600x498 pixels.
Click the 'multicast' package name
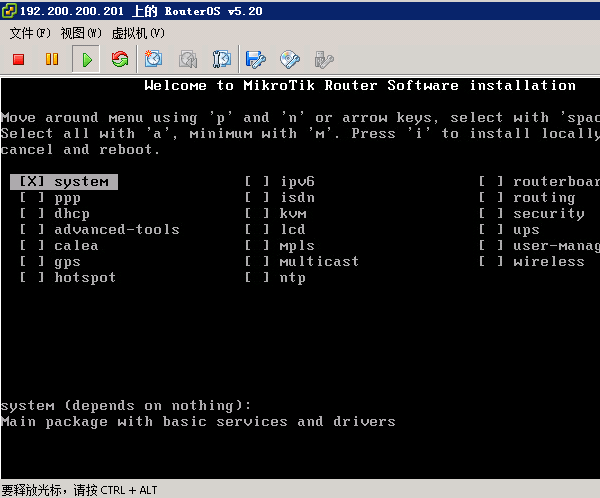pos(319,261)
